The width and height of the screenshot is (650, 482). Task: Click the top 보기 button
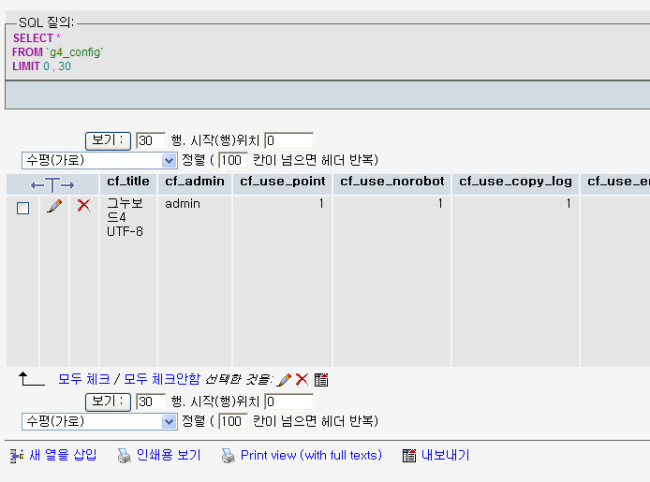[x=108, y=140]
